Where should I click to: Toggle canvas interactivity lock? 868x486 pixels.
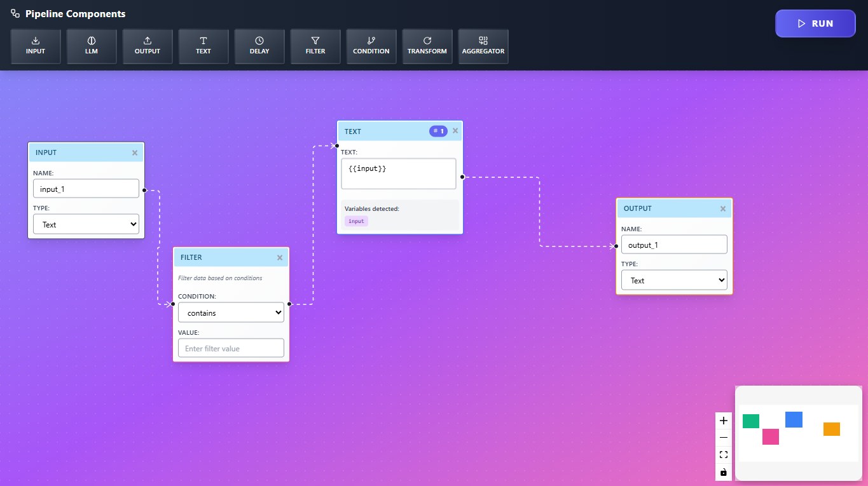point(724,472)
